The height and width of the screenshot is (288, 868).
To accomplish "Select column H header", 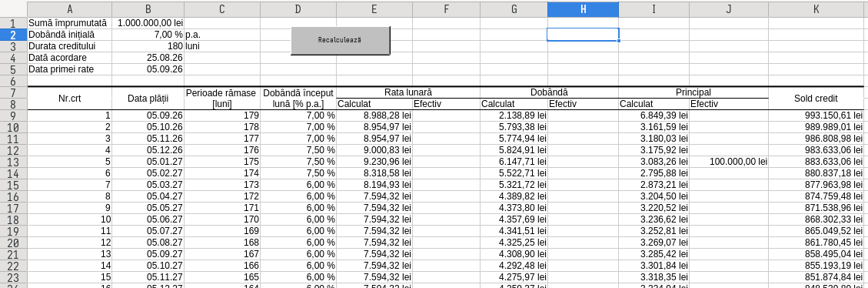I will point(583,9).
